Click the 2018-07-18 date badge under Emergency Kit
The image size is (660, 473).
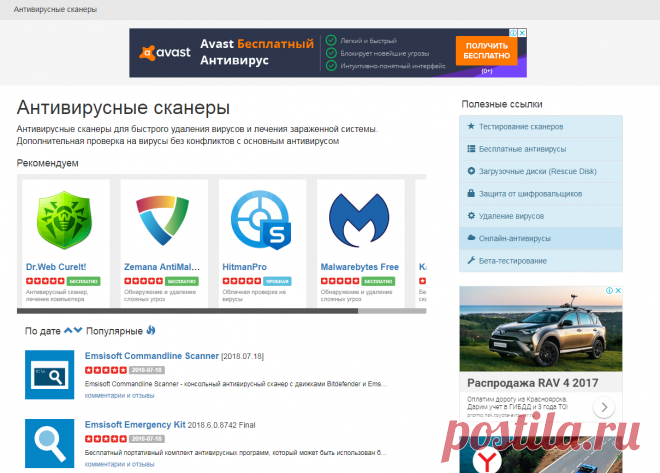tap(146, 439)
